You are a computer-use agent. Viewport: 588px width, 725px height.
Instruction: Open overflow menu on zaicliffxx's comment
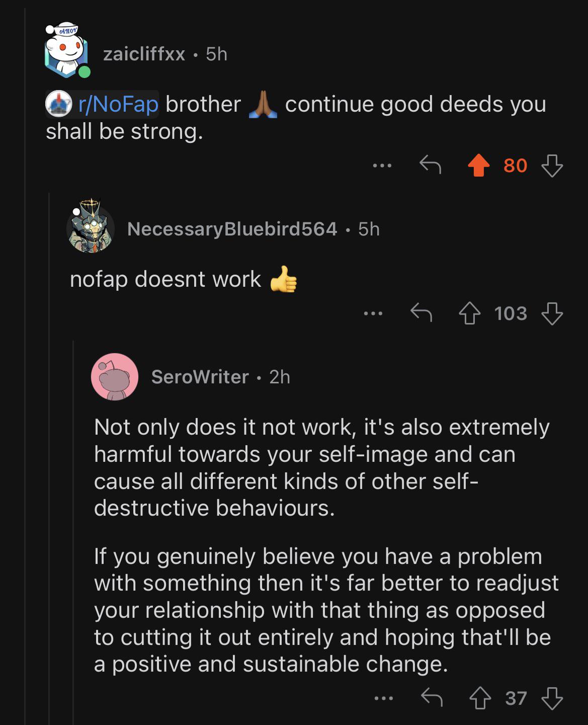click(x=382, y=165)
